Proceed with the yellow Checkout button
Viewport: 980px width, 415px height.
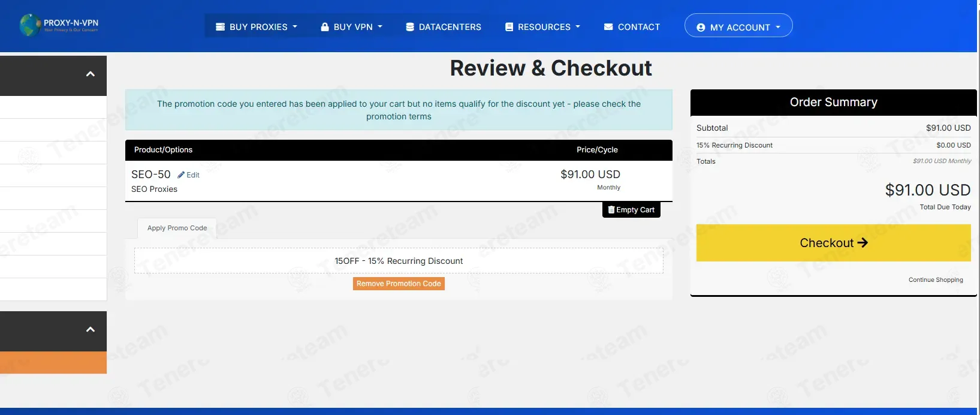click(834, 243)
